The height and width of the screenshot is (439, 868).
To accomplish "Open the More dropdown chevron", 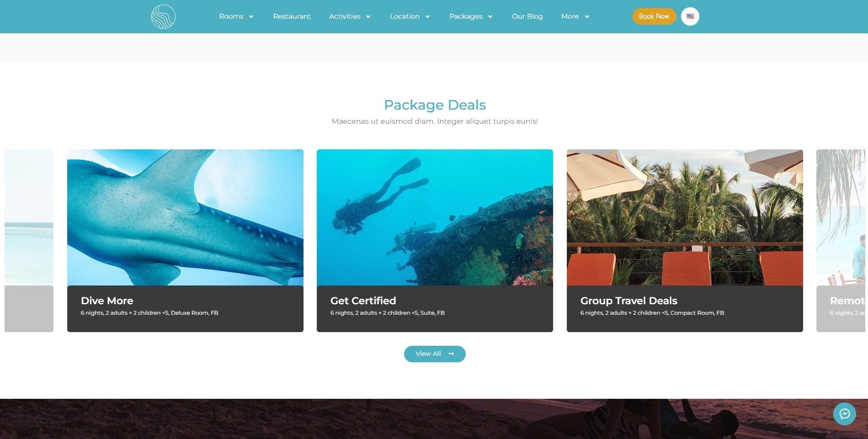I will point(587,17).
